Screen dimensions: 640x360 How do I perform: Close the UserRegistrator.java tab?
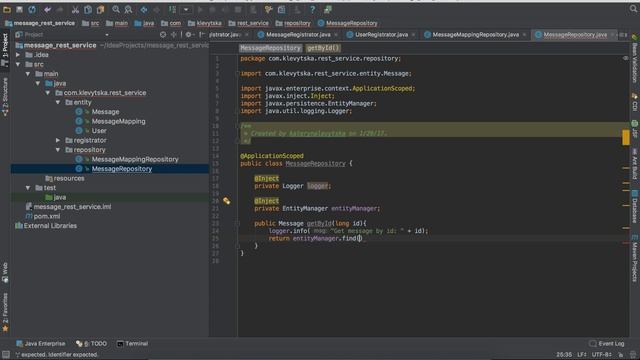tap(413, 35)
